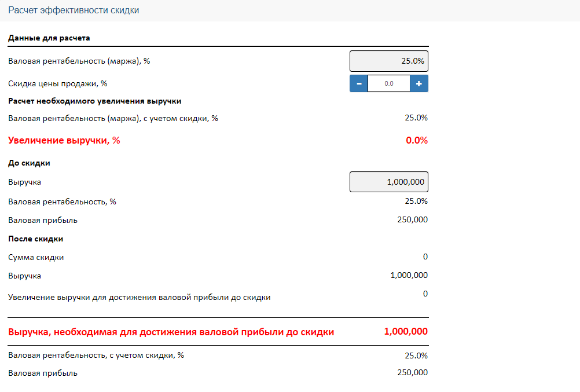The width and height of the screenshot is (580, 392).
Task: Click 'Выручка, необходимая для достижения валовой прибыли' heading
Action: [171, 332]
